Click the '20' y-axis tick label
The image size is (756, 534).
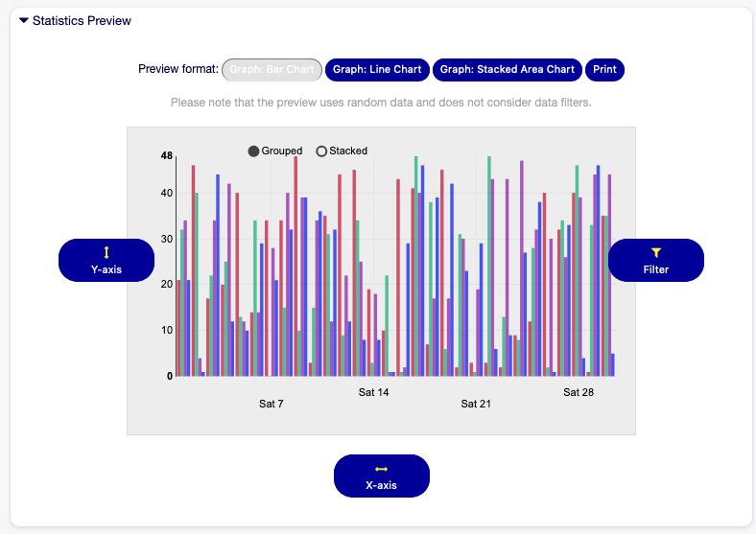[x=167, y=285]
